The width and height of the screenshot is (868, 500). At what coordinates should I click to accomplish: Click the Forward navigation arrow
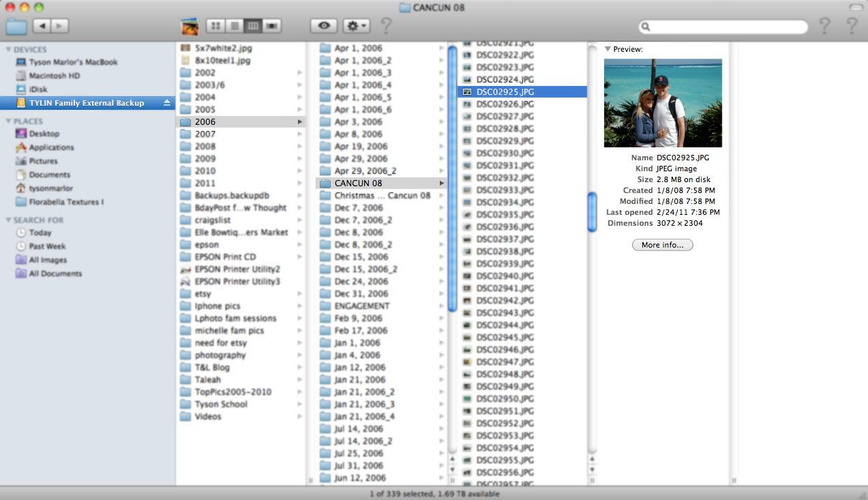coord(60,26)
